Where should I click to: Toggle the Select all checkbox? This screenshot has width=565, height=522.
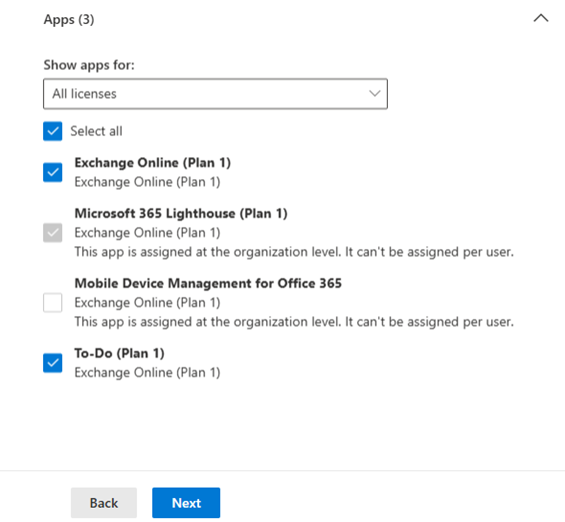pyautogui.click(x=53, y=131)
